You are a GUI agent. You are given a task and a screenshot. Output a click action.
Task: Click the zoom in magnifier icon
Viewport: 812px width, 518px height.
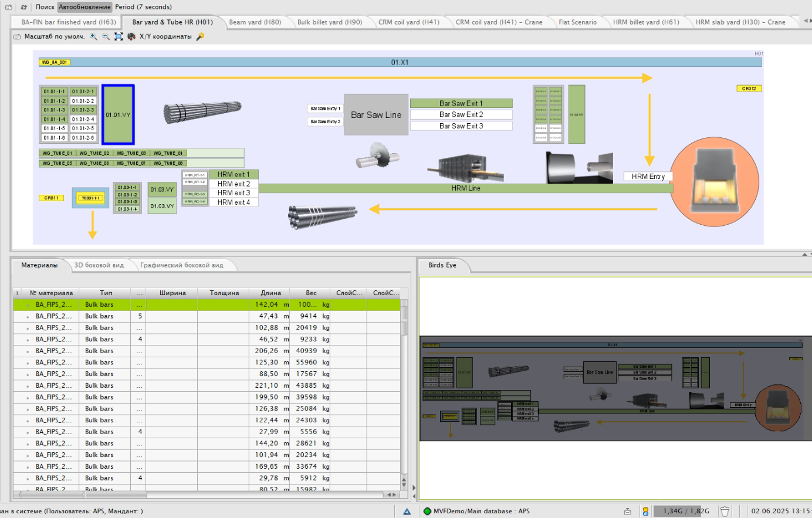coord(93,36)
